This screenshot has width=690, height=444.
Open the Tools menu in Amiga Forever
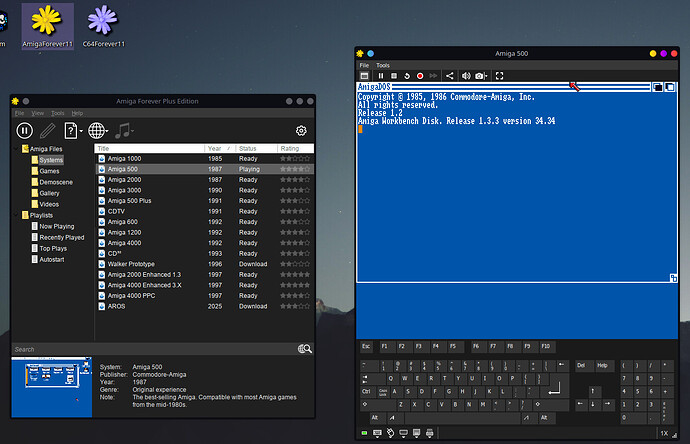pyautogui.click(x=58, y=113)
